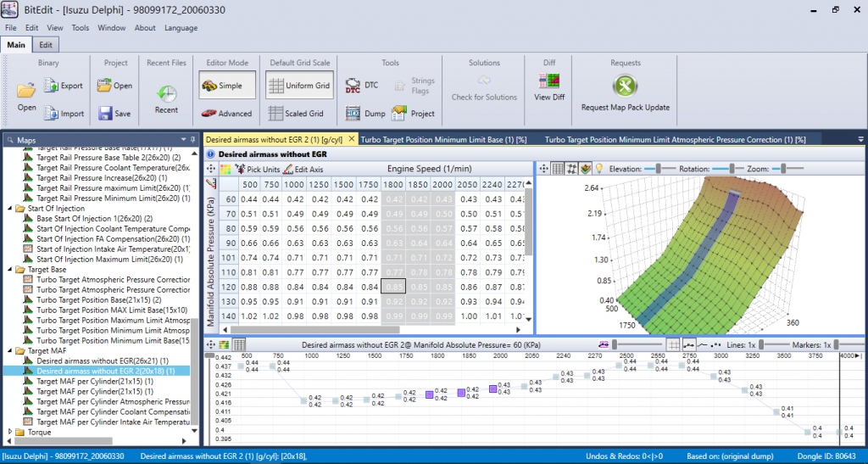Click the lightbulb lighting icon in the 3D view
Screen dimensions: 868x464
pos(598,168)
